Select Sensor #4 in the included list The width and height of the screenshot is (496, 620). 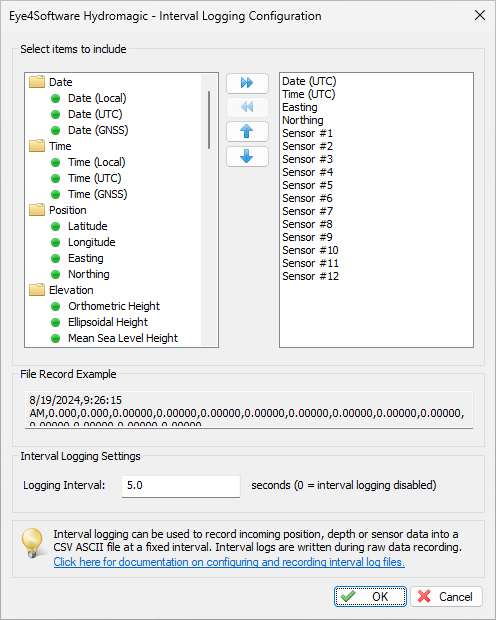pyautogui.click(x=308, y=172)
